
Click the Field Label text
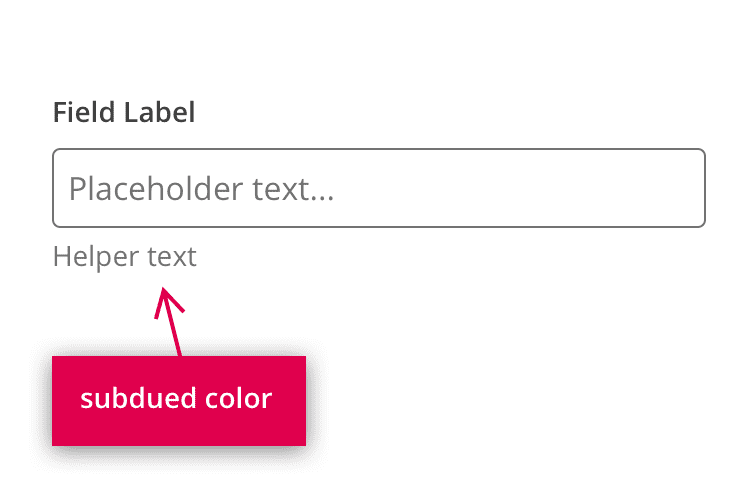pyautogui.click(x=123, y=111)
